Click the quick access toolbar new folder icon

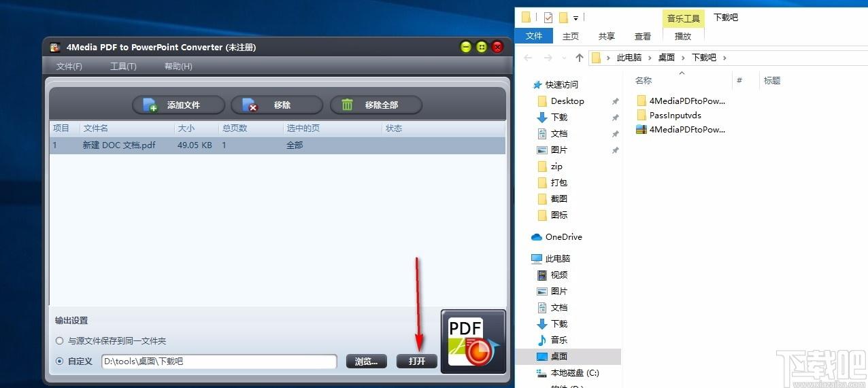click(563, 18)
